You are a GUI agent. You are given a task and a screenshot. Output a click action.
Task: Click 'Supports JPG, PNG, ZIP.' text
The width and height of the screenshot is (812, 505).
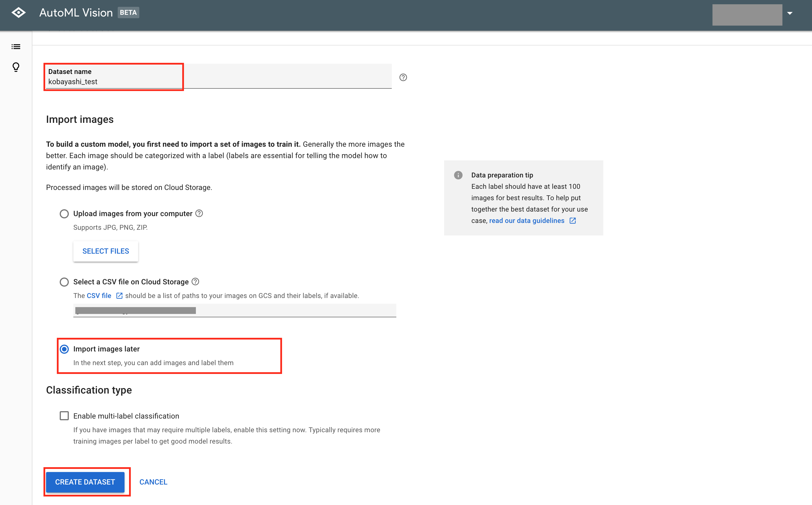(110, 227)
